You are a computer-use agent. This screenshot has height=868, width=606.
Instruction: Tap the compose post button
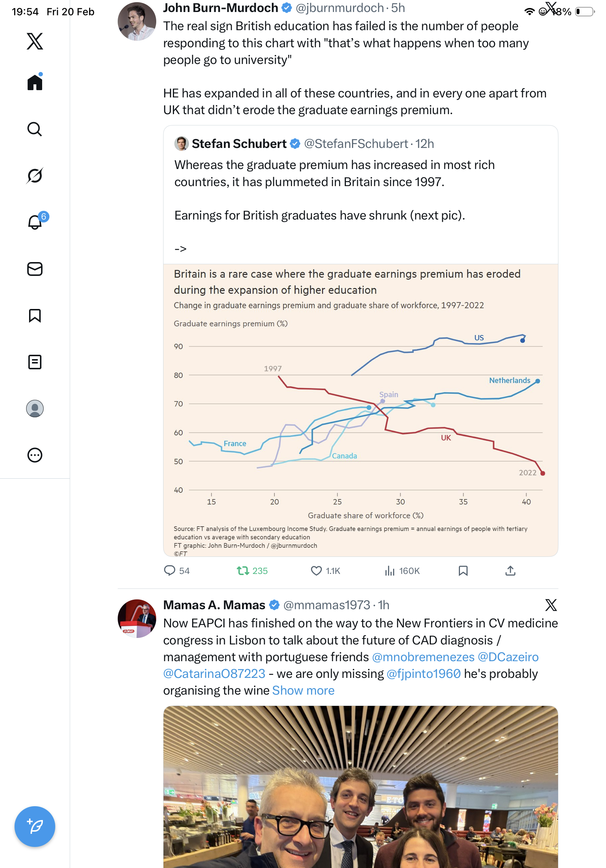35,826
